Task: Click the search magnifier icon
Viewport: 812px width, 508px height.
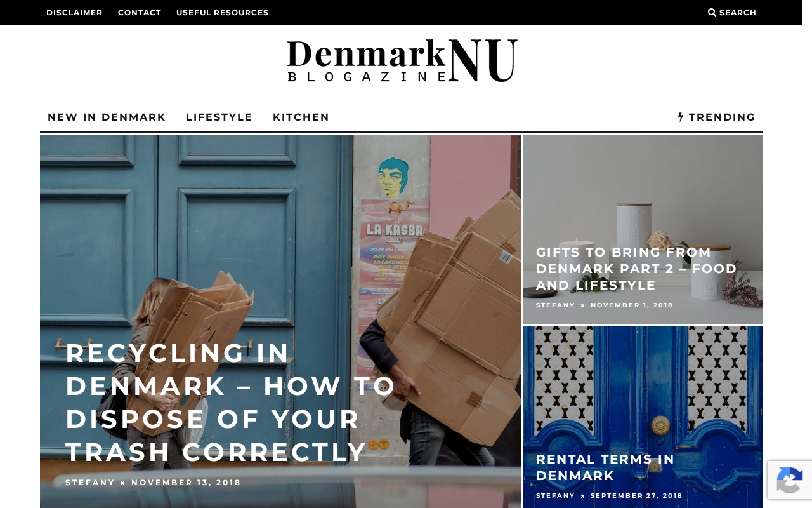Action: click(x=712, y=13)
